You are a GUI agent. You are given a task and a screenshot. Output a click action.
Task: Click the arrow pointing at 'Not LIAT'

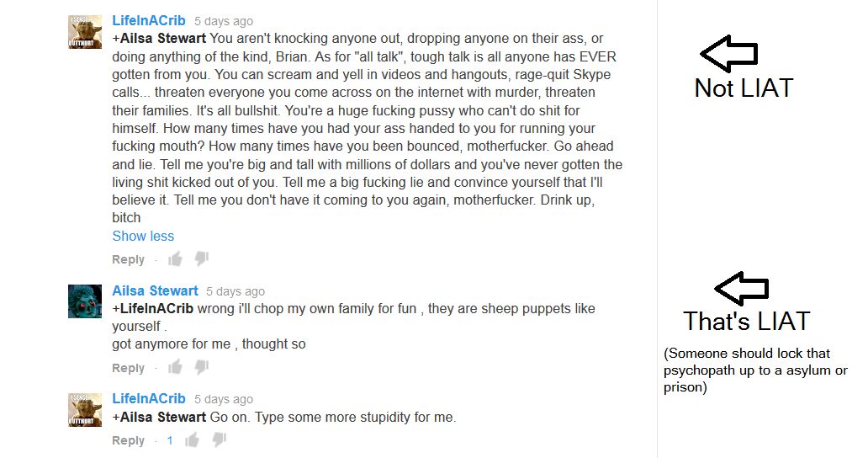coord(728,53)
